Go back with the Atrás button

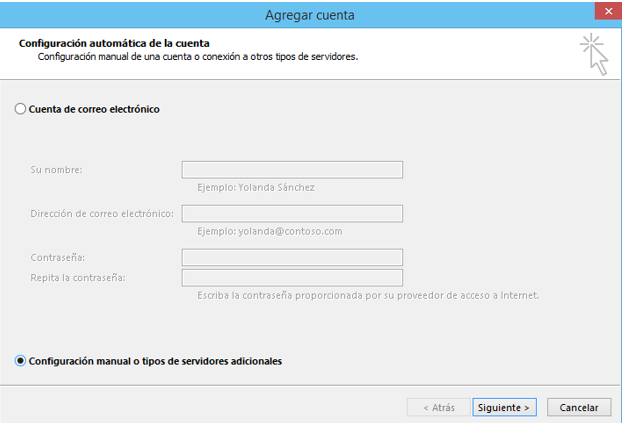click(x=438, y=407)
